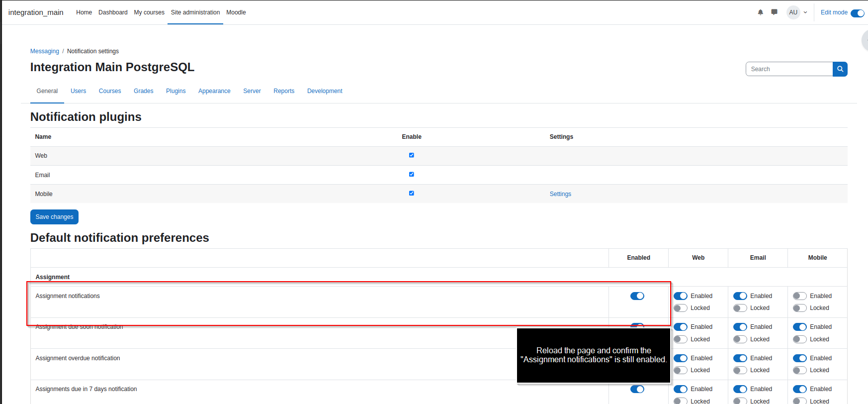Toggle main Enabled switch for 7 days notification
Screen dimensions: 868x404
pos(637,389)
